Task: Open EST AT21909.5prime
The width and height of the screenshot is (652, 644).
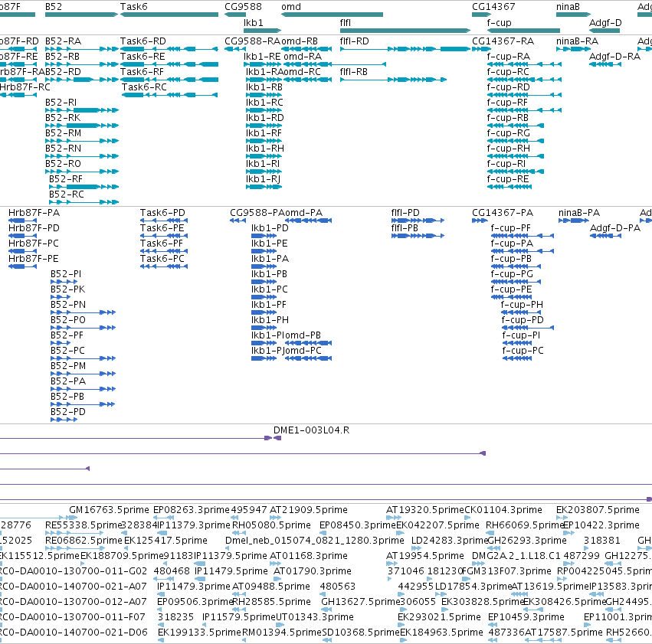Action: [309, 510]
